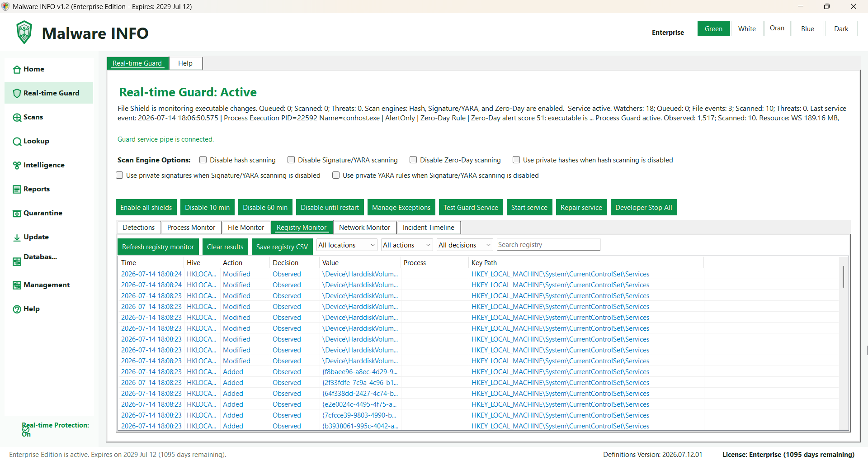Open the All actions dropdown
Viewport: 868px width, 461px height.
click(407, 245)
